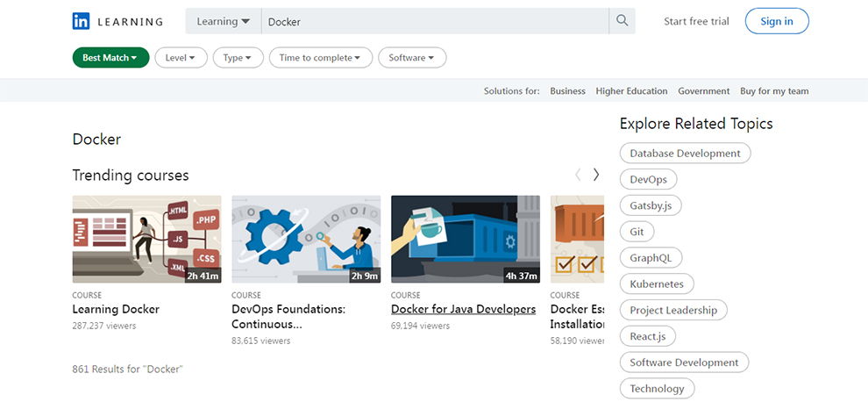Expand the Level filter
The height and width of the screenshot is (402, 868).
(x=181, y=58)
